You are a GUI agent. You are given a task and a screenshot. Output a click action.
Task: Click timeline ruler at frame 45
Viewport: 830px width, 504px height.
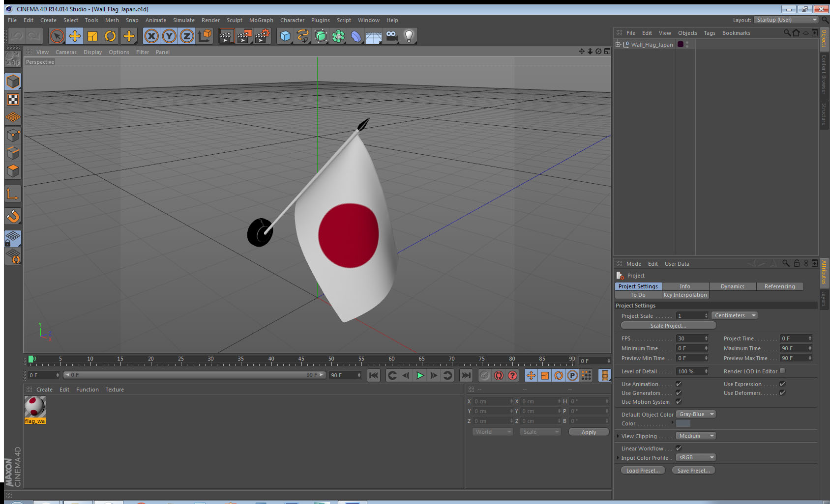click(301, 360)
